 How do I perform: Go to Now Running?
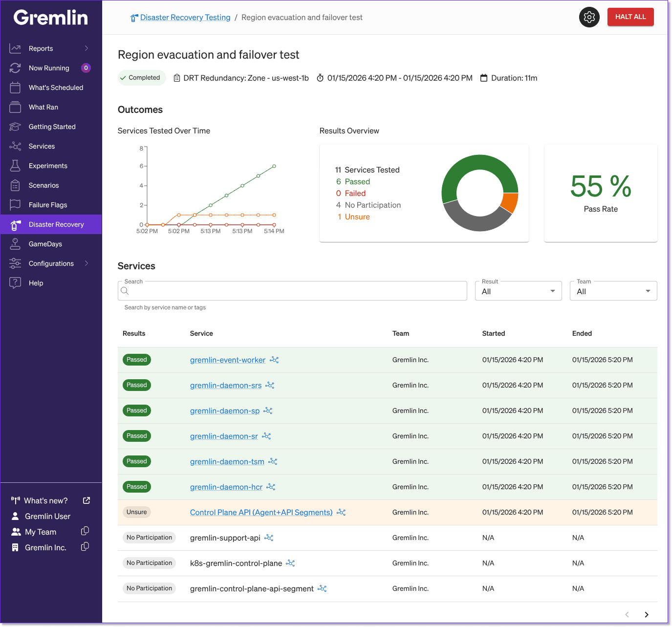pos(49,68)
